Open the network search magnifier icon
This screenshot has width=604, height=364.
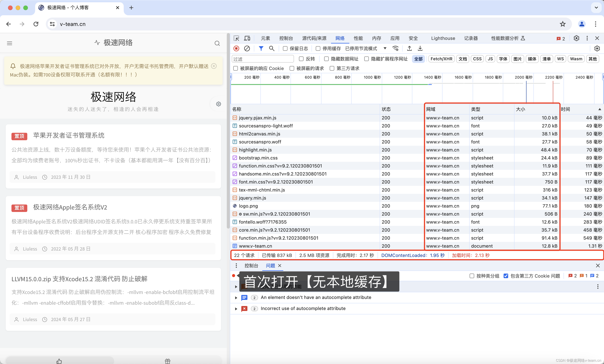click(x=272, y=48)
